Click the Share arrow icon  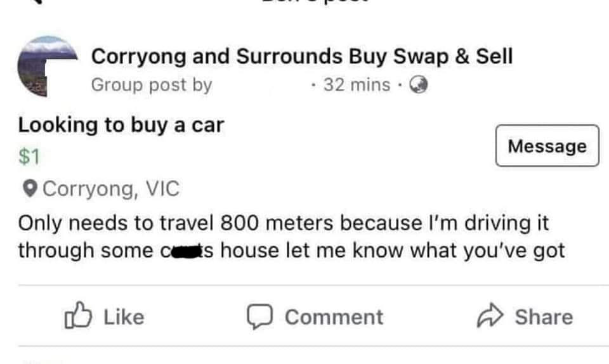click(488, 316)
